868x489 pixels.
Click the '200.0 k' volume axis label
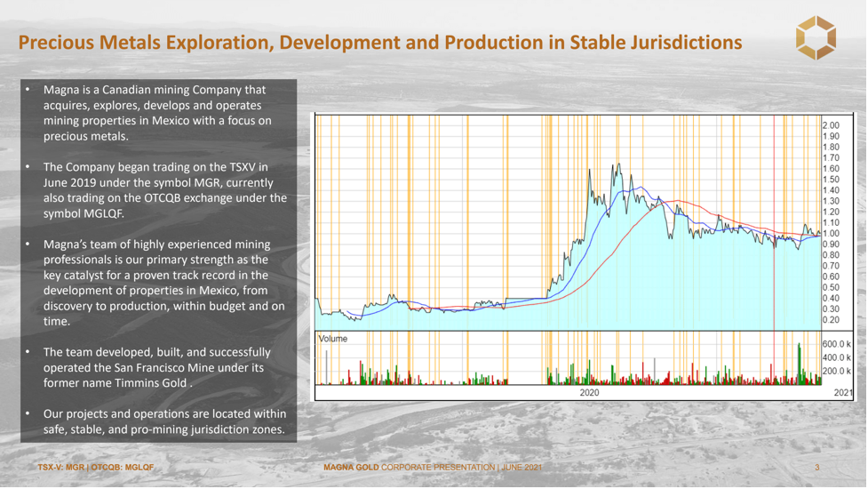(x=837, y=371)
